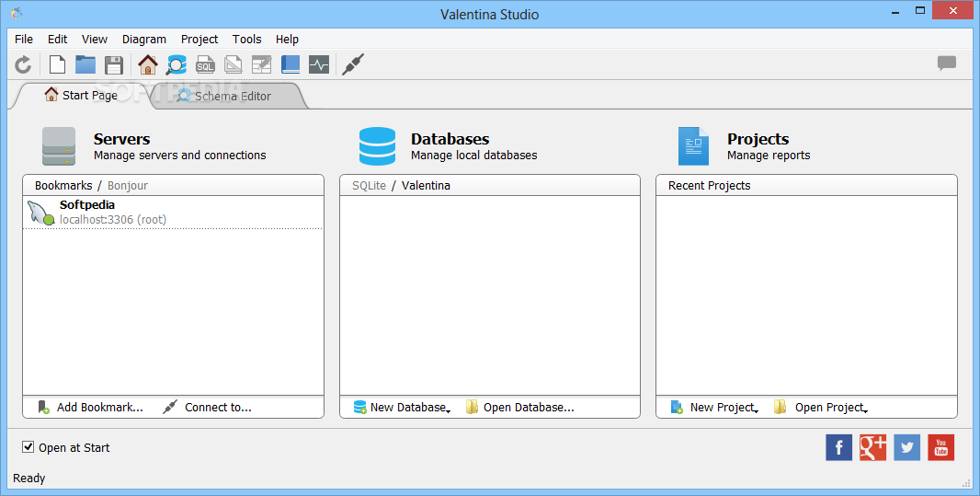Screen dimensions: 980x496
Task: Open the YouTube icon
Action: pos(940,447)
